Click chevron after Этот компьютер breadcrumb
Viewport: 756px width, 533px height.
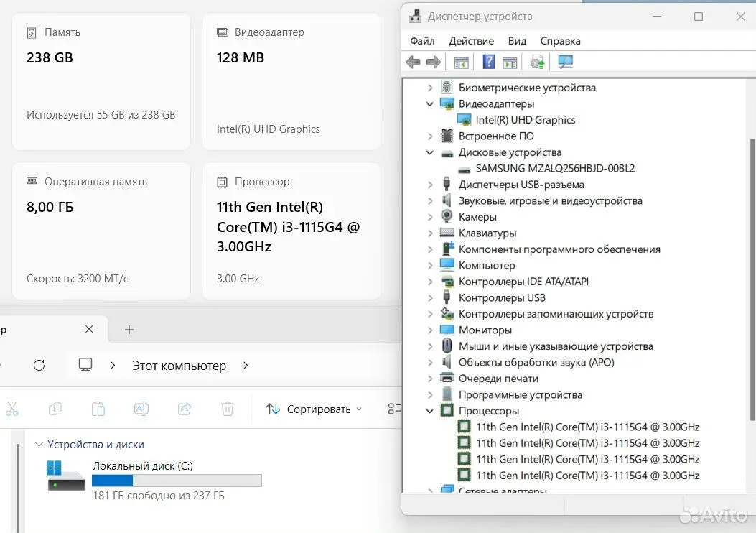point(246,366)
